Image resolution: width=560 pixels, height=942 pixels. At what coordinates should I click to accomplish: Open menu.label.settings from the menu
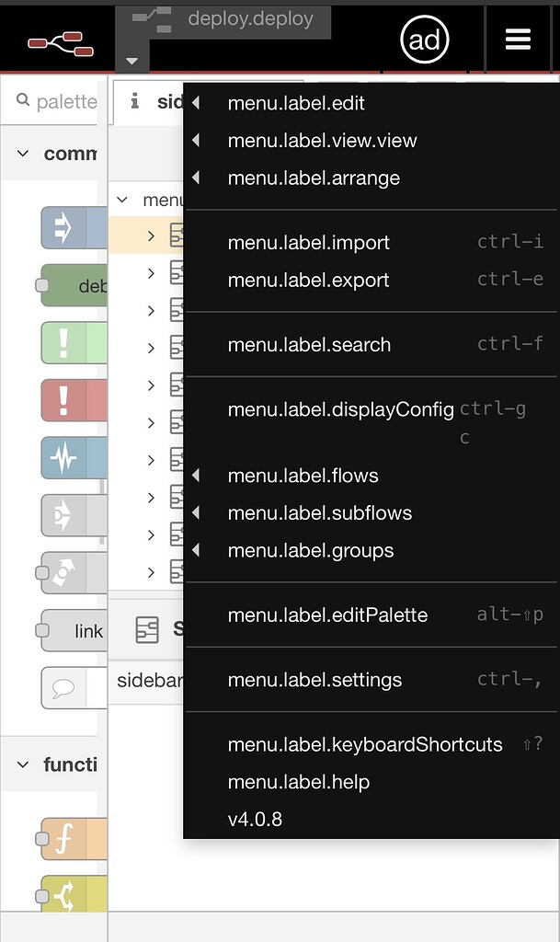click(x=314, y=680)
